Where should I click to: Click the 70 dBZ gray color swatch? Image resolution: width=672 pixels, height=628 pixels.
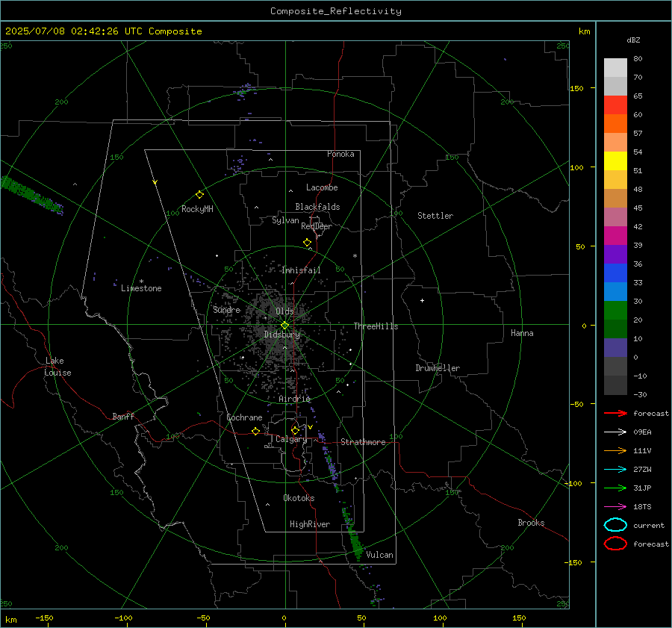[x=615, y=68]
